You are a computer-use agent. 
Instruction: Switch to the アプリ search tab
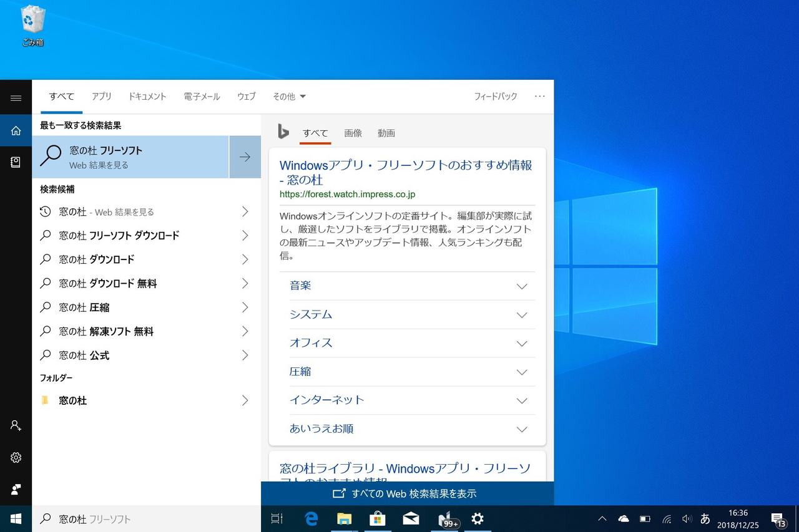[x=101, y=96]
